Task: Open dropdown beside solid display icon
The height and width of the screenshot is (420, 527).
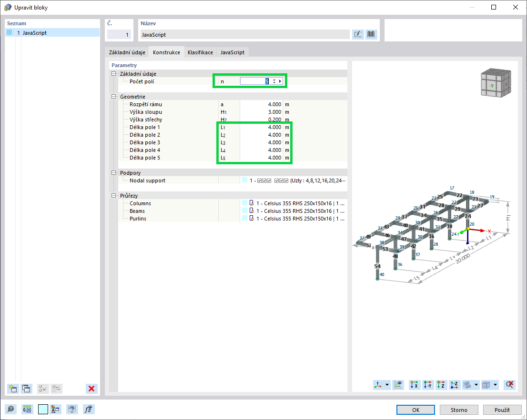Action: [476, 385]
